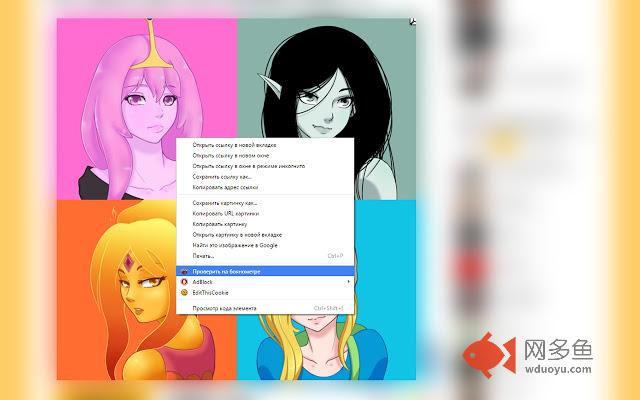The width and height of the screenshot is (640, 400).
Task: Select Копировать URL картинки
Action: [x=264, y=213]
